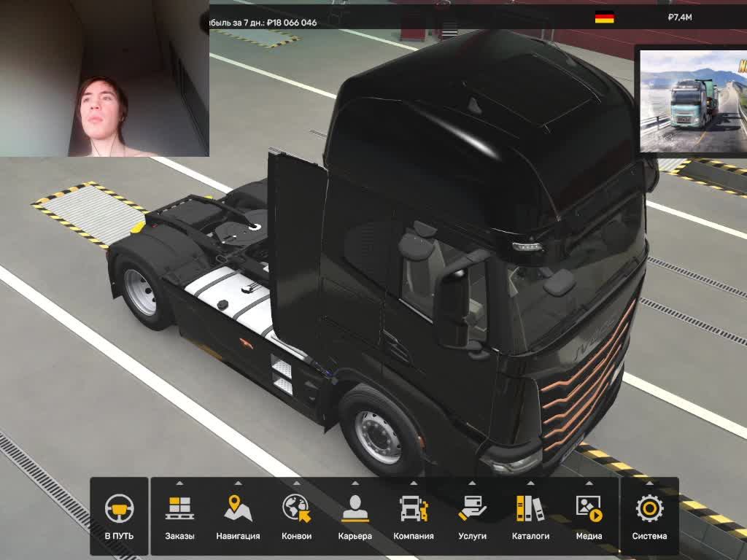
Task: Open the Навигация map menu
Action: [238, 517]
